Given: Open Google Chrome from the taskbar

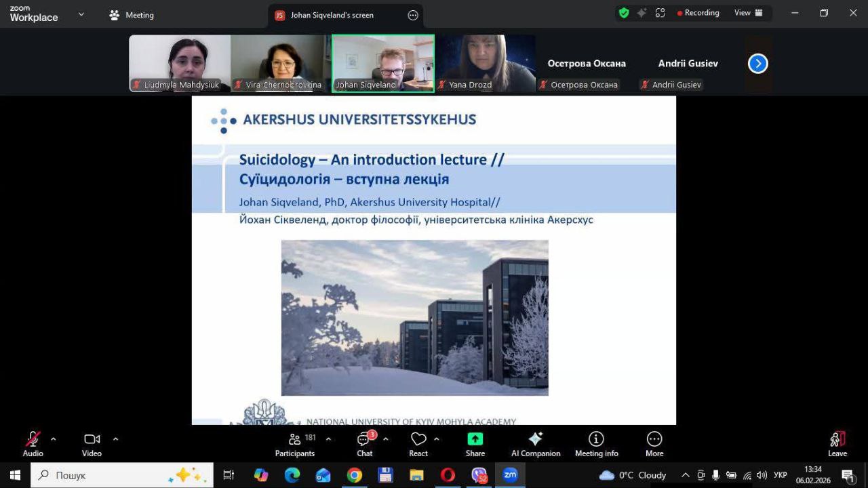Looking at the screenshot, I should pyautogui.click(x=354, y=475).
